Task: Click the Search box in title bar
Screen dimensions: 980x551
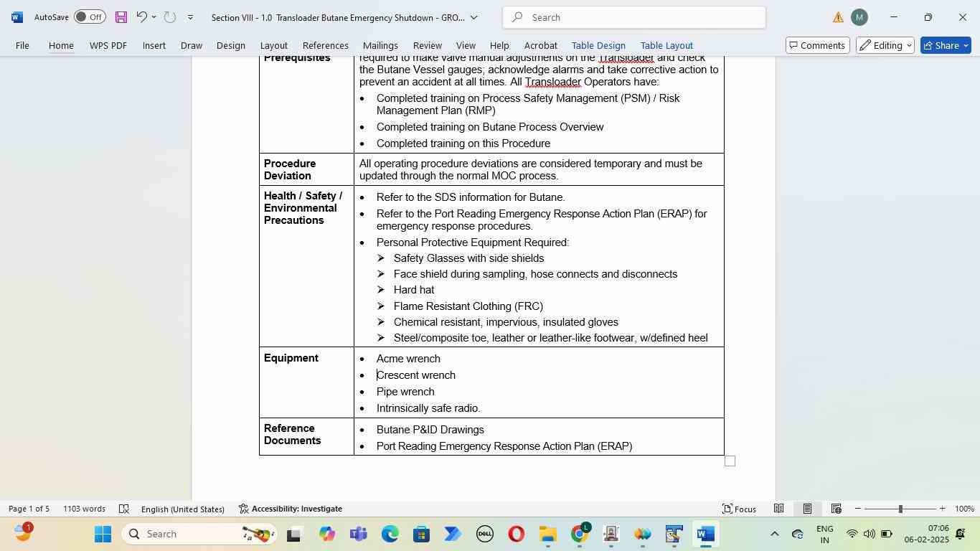Action: pos(634,17)
